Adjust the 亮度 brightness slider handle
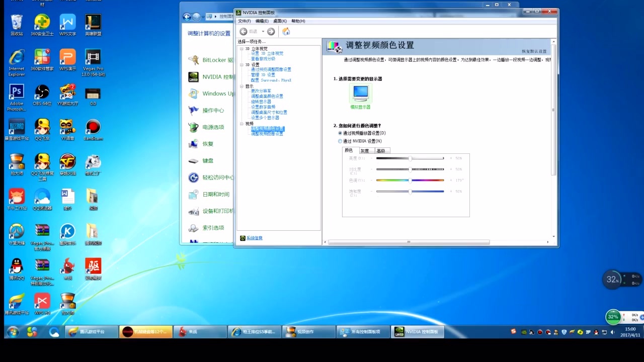Image resolution: width=644 pixels, height=362 pixels. click(x=410, y=158)
